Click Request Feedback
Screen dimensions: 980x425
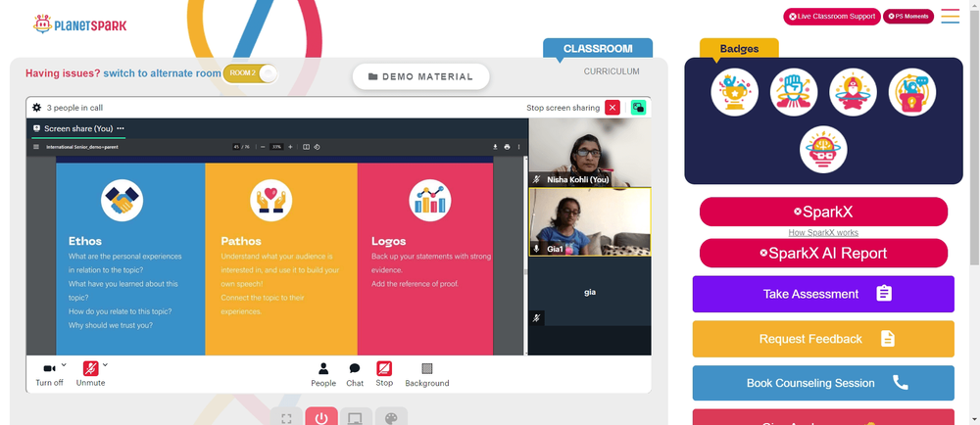823,339
